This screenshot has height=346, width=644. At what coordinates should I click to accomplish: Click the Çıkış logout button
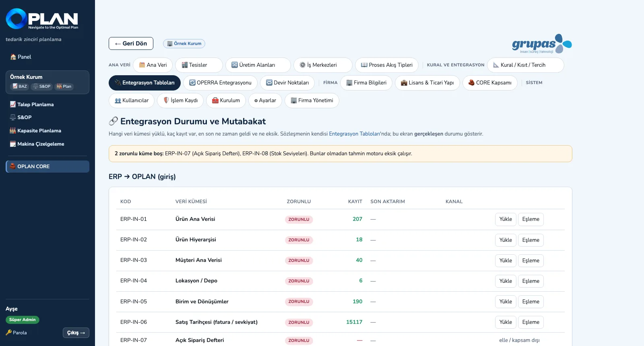[x=76, y=333]
